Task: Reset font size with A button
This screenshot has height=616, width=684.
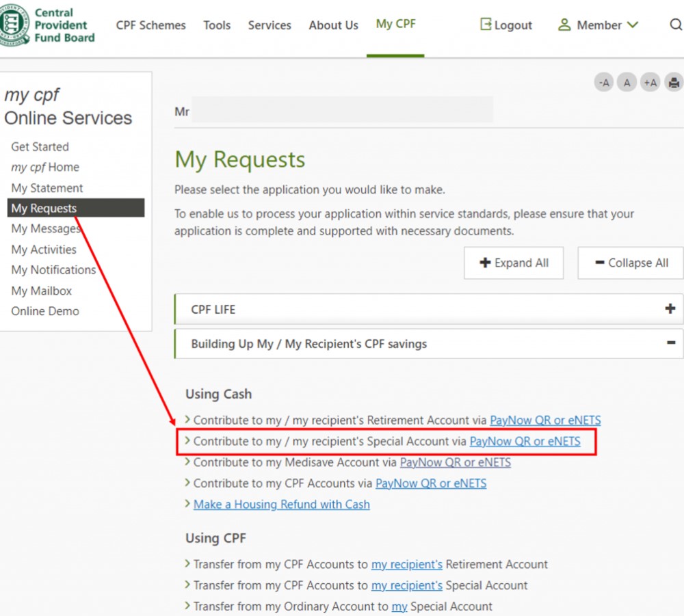Action: tap(627, 83)
